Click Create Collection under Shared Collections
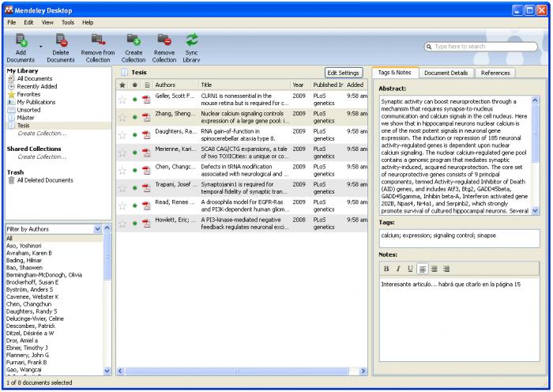Viewport: 553px width, 392px height. [42, 156]
